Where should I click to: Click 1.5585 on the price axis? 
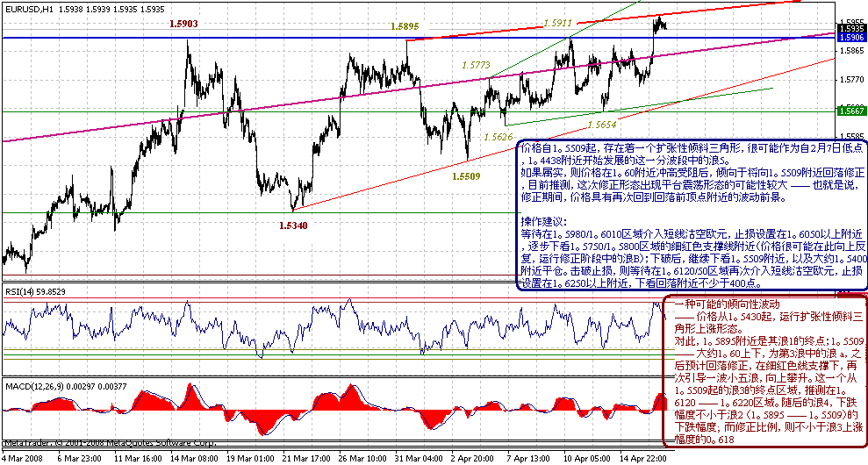(x=853, y=136)
